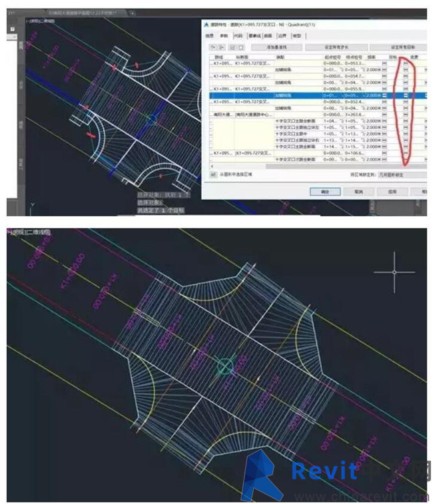Switch to the 要素线 tab

[x=254, y=36]
